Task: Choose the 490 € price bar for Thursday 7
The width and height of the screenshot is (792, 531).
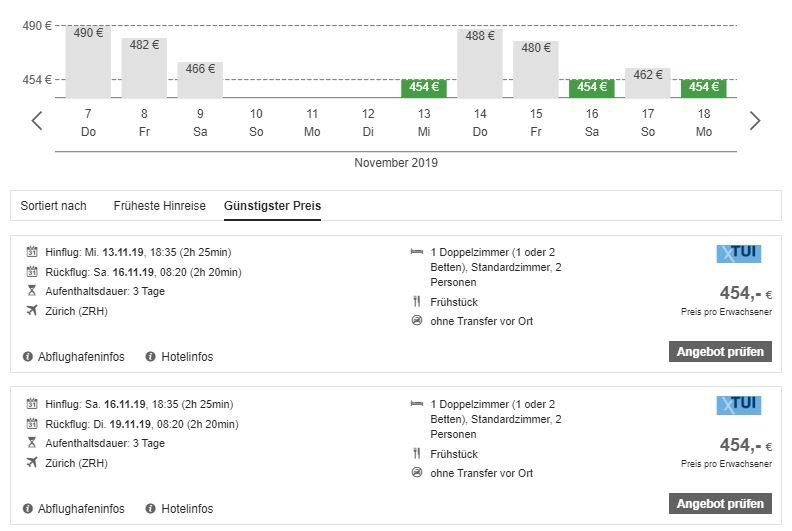Action: coord(88,62)
